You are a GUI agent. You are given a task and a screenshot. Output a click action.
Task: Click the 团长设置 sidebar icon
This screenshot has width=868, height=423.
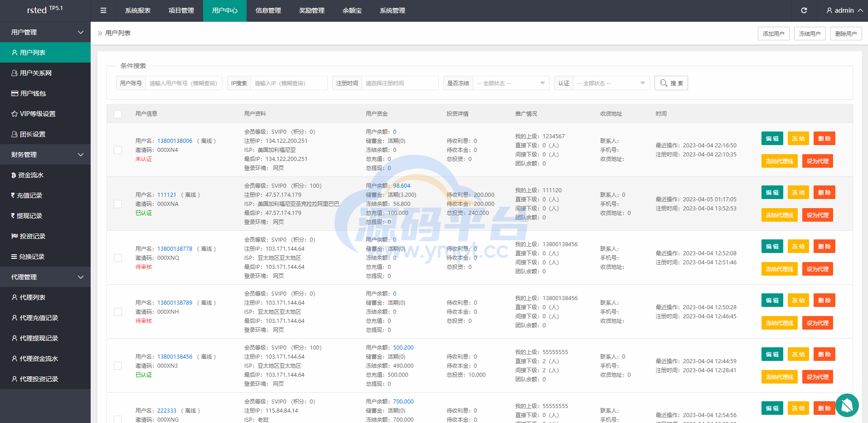click(15, 134)
